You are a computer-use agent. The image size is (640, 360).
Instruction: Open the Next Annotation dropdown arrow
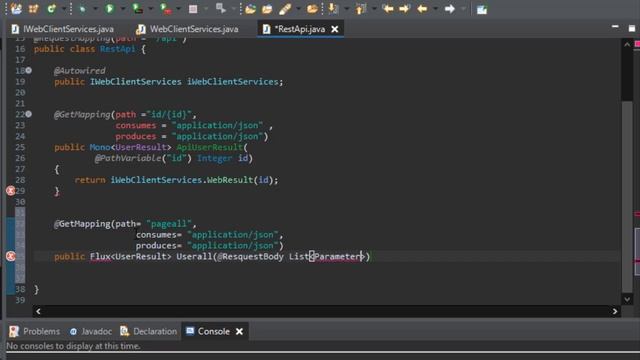point(346,9)
